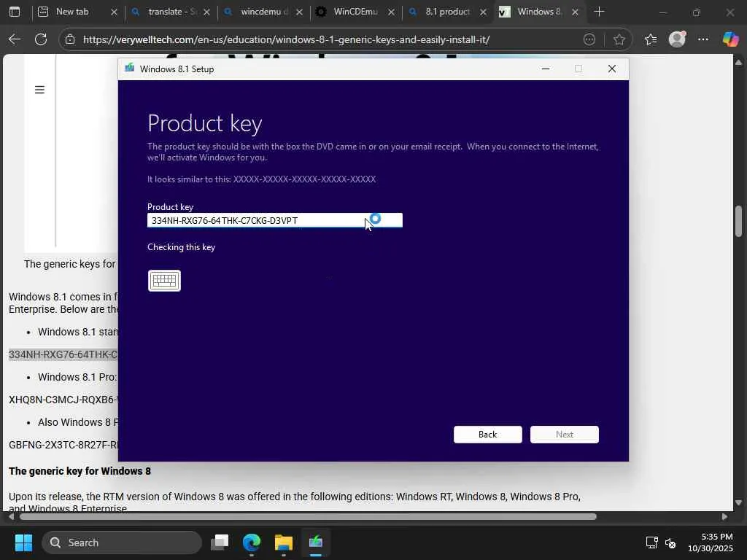Open the Copilot sidebar icon

[729, 39]
